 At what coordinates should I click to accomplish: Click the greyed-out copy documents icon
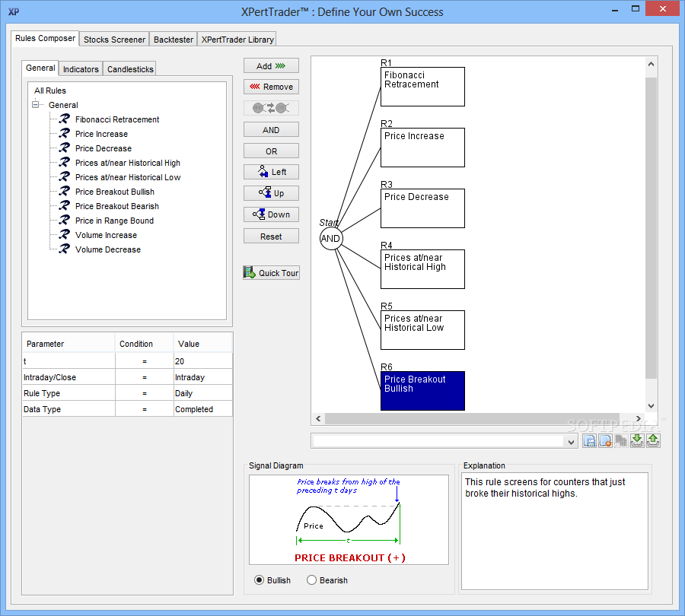click(621, 441)
